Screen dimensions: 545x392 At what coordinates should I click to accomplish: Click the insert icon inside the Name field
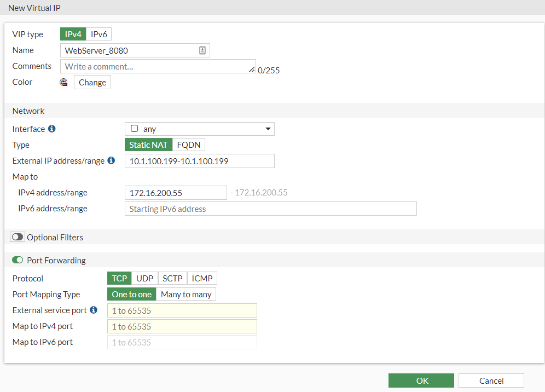(202, 50)
